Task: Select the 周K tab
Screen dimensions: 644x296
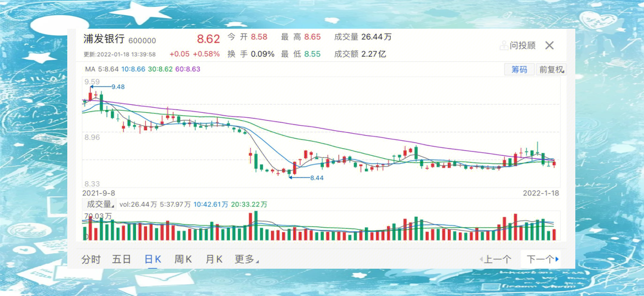Action: pyautogui.click(x=183, y=259)
